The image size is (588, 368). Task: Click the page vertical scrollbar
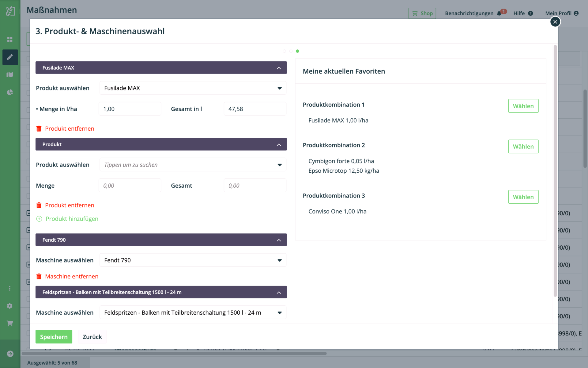585,128
